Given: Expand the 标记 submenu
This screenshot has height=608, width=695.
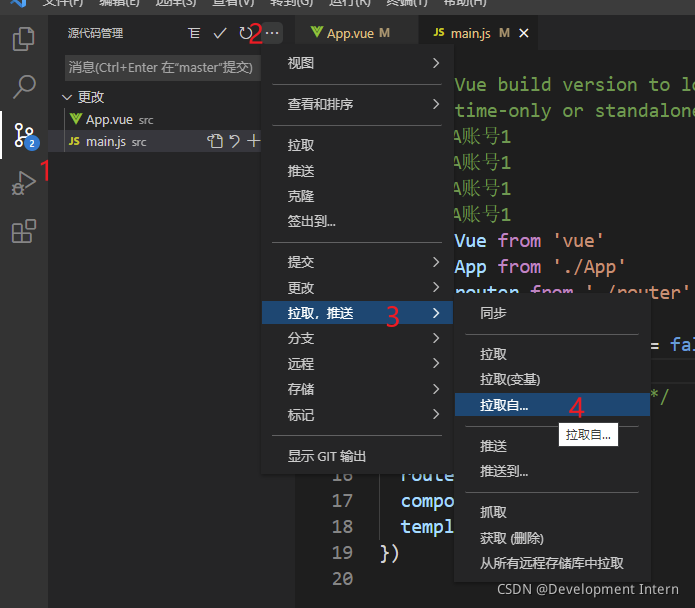Looking at the screenshot, I should click(x=357, y=415).
